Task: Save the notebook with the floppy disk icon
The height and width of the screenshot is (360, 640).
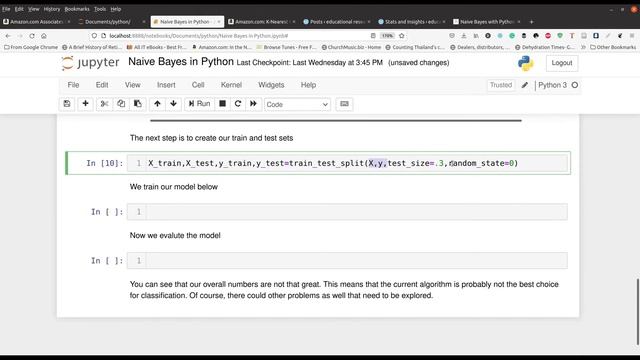Action: point(67,104)
